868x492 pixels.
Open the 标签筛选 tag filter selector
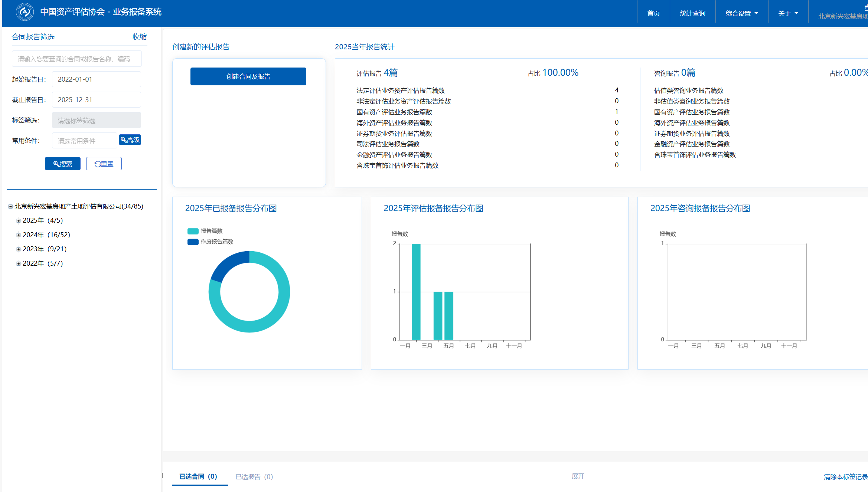(x=96, y=120)
